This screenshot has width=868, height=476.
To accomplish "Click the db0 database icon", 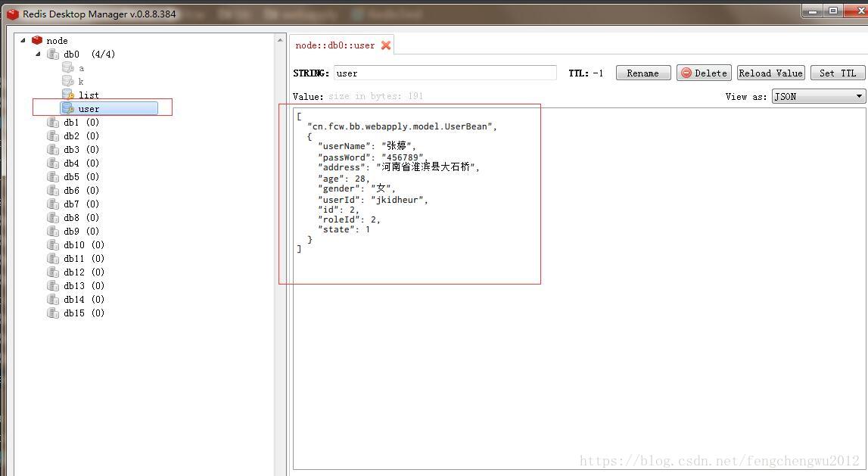I will pyautogui.click(x=53, y=54).
